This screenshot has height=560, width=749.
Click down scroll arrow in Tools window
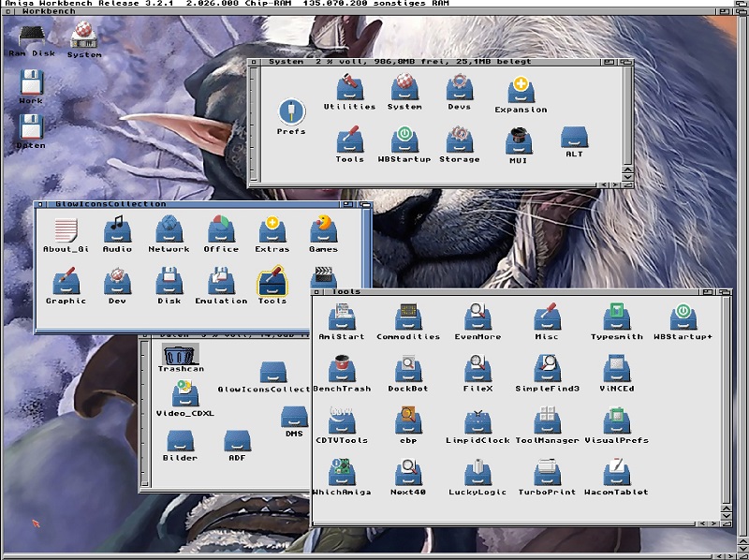click(x=727, y=516)
